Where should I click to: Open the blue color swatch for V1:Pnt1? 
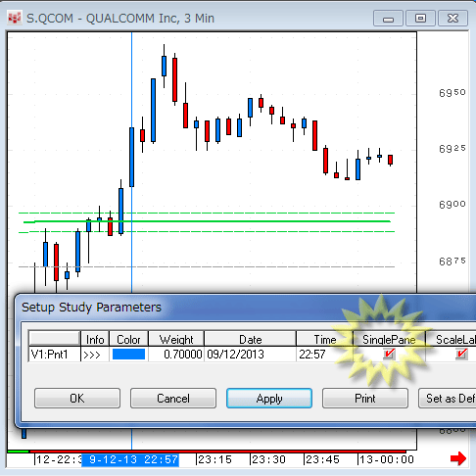[128, 355]
